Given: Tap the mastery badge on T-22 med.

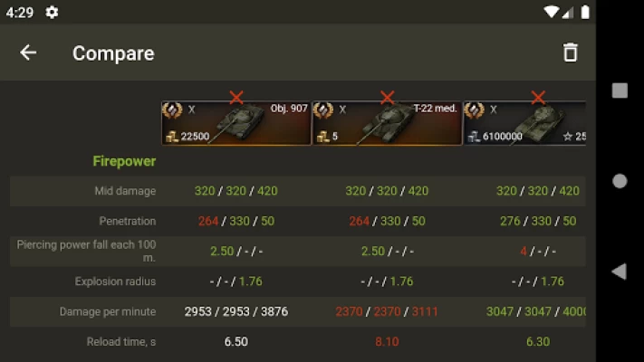Looking at the screenshot, I should pyautogui.click(x=323, y=110).
